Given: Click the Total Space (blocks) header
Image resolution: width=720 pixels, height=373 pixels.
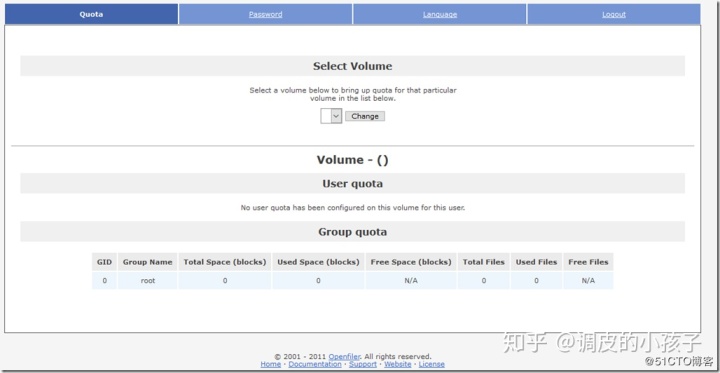Looking at the screenshot, I should coord(225,262).
